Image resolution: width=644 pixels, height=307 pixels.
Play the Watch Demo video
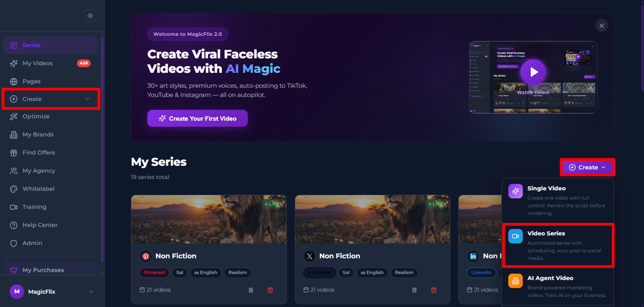(533, 72)
